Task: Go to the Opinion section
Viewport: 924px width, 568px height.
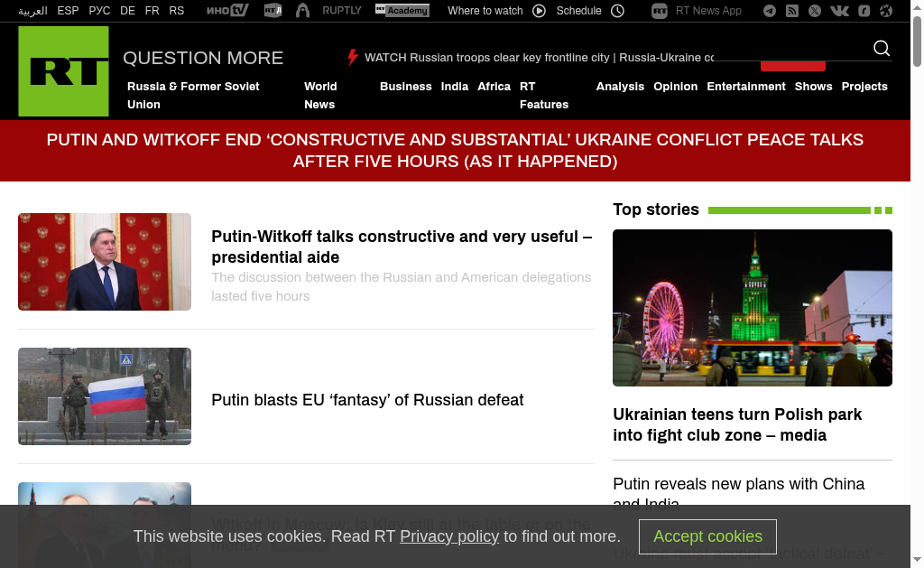Action: [675, 87]
